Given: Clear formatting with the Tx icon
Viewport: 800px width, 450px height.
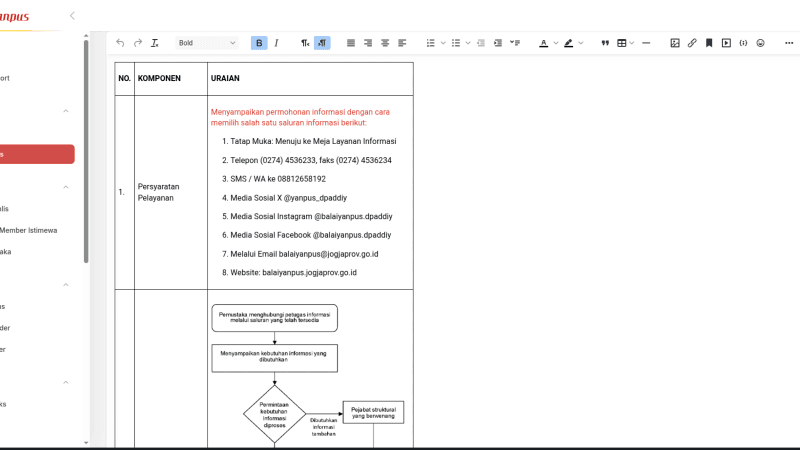Looking at the screenshot, I should point(155,43).
